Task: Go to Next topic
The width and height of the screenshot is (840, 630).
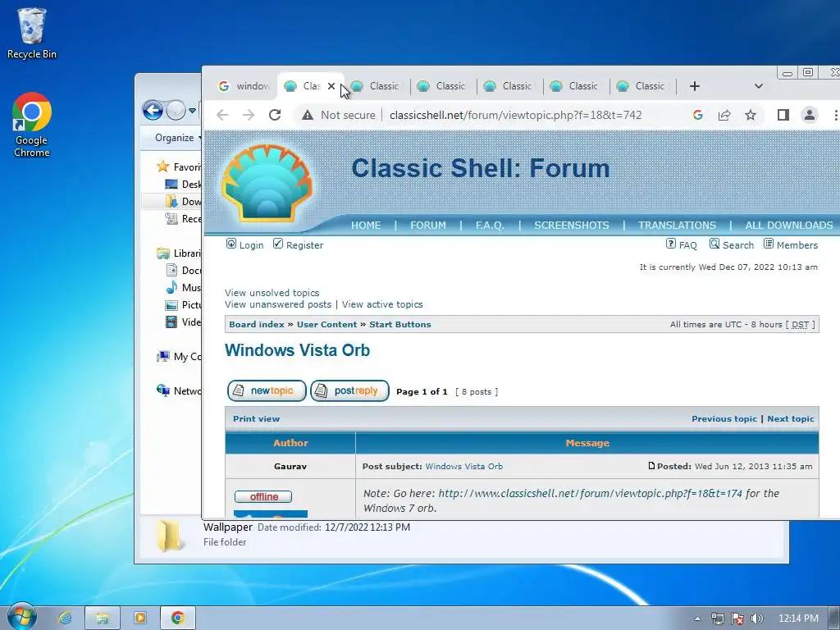Action: click(x=791, y=419)
